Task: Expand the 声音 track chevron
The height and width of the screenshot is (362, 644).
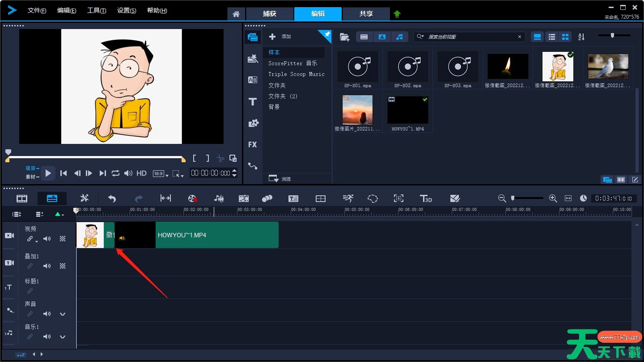Action: click(x=63, y=314)
